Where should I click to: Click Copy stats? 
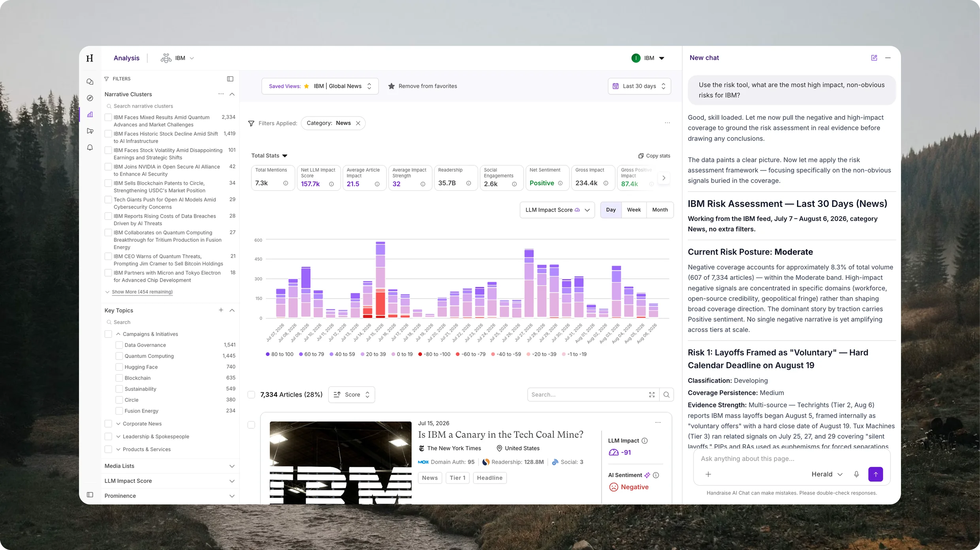[x=654, y=156]
